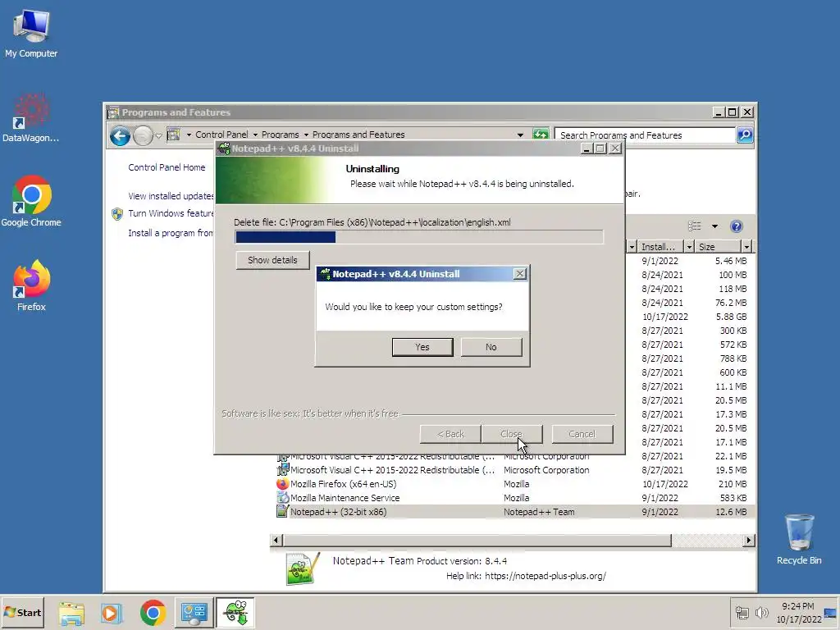
Task: Click the volume speaker tray icon
Action: (761, 613)
